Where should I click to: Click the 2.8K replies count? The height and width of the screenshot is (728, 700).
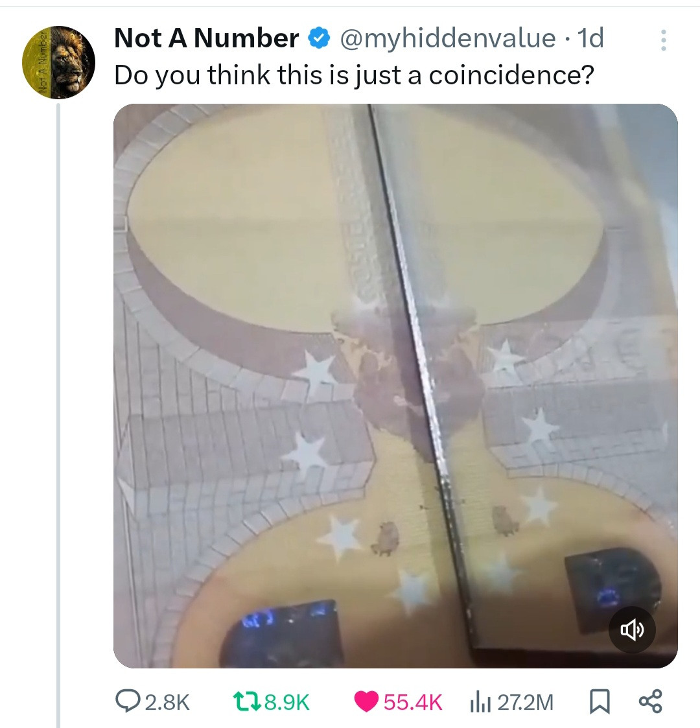(167, 701)
